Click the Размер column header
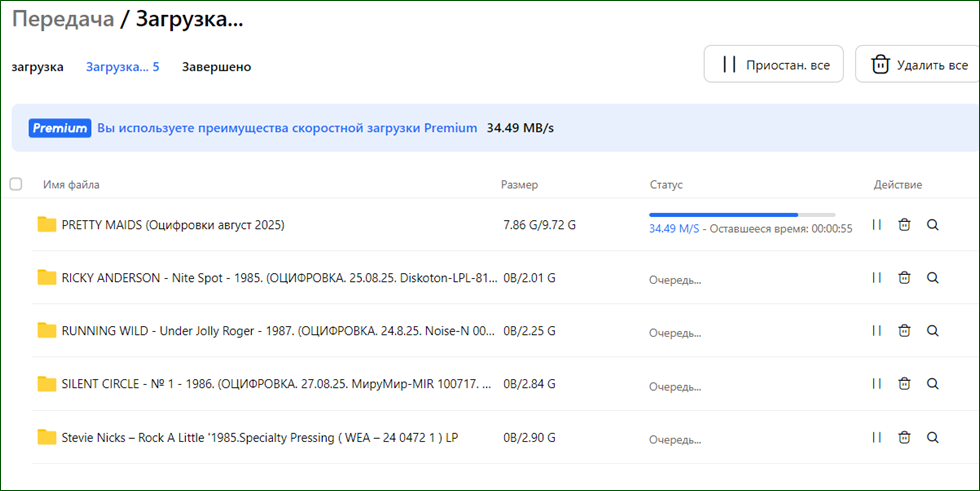Viewport: 980px width, 491px height. 519,185
